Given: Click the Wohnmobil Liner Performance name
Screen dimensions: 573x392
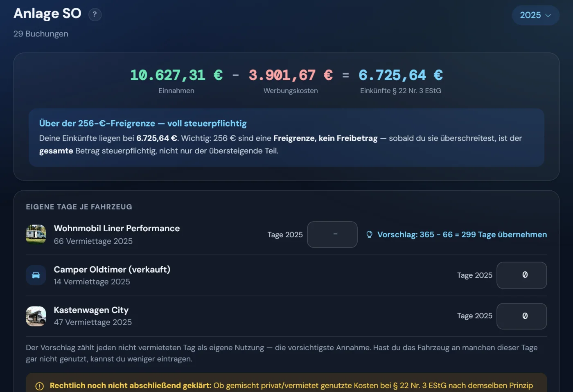Looking at the screenshot, I should click(117, 228).
